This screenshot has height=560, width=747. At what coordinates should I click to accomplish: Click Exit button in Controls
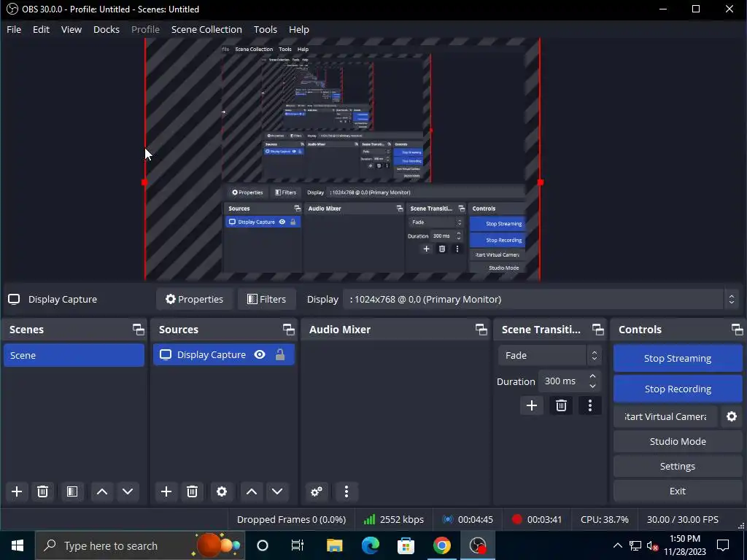click(678, 491)
